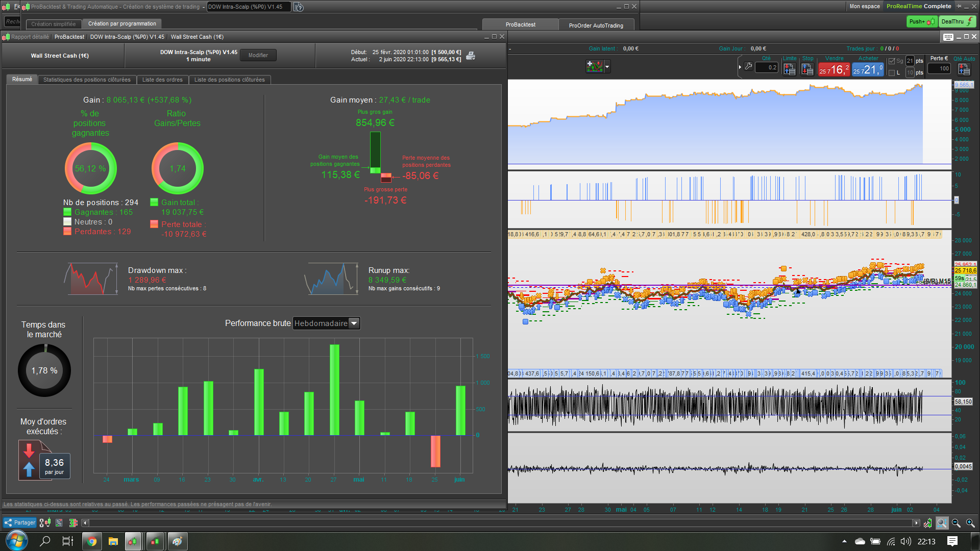Open the on-screen keyboard icon
Screen dimensions: 980x551
(948, 37)
